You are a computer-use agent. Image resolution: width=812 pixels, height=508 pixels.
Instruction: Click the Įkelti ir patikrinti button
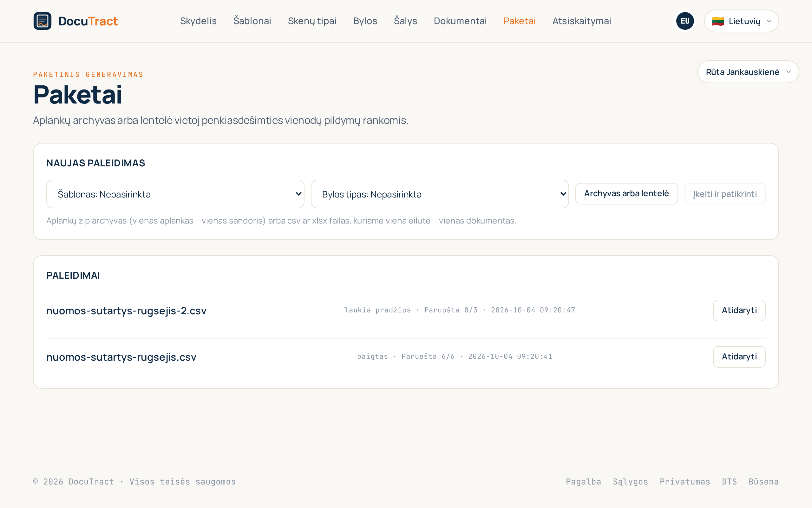(x=725, y=194)
